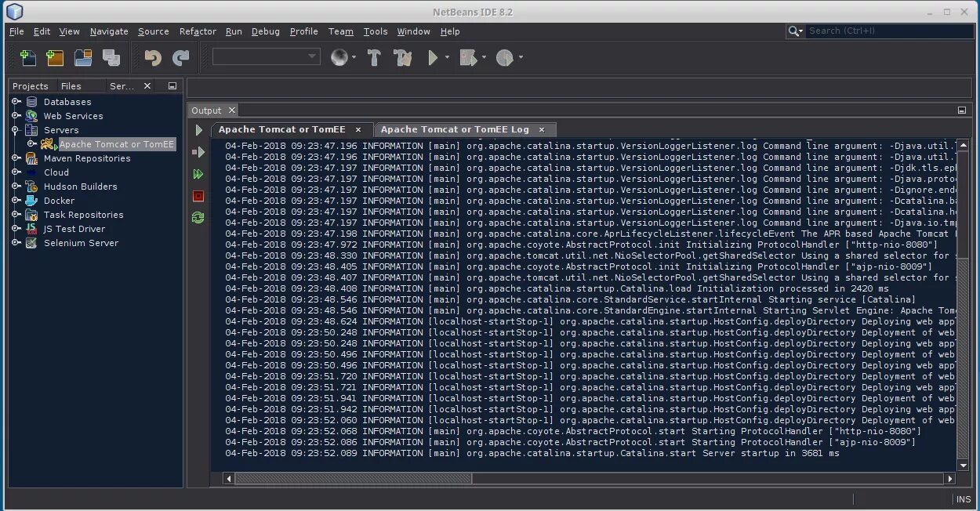Click the Start in profile mode icon

[x=198, y=174]
